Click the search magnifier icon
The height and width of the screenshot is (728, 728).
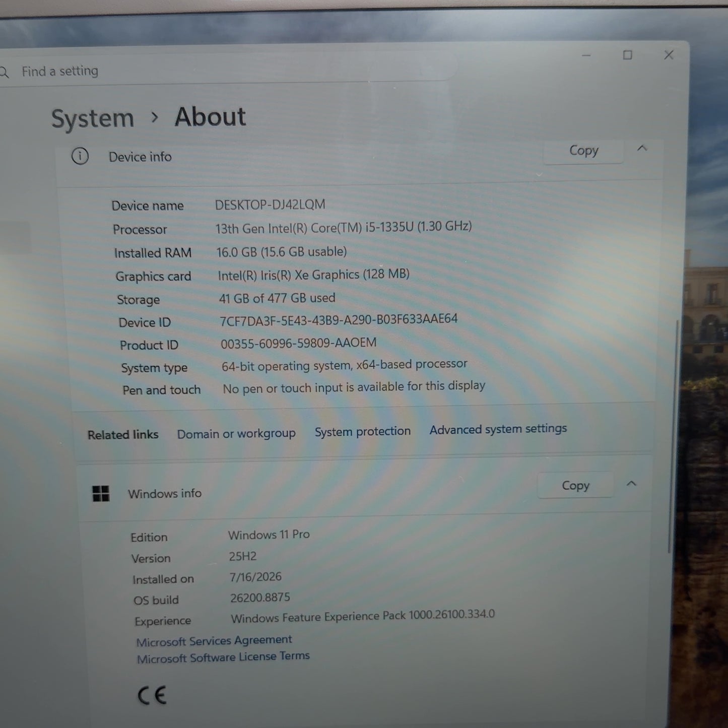[4, 73]
